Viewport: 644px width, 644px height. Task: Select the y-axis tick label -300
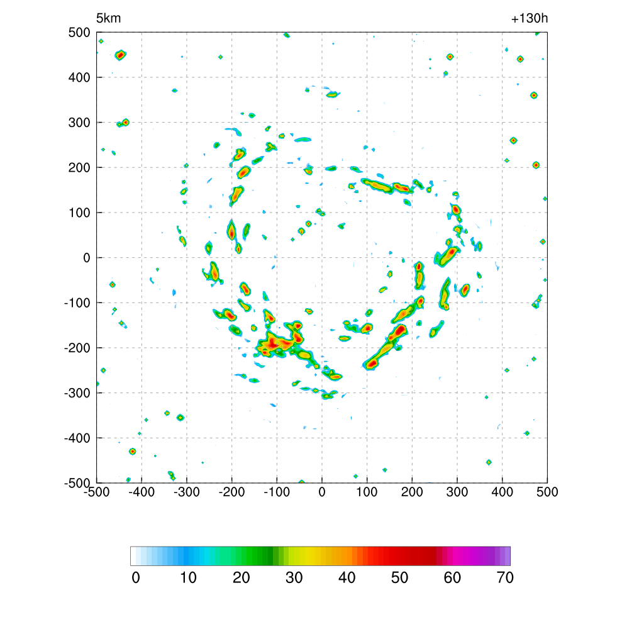pyautogui.click(x=77, y=393)
